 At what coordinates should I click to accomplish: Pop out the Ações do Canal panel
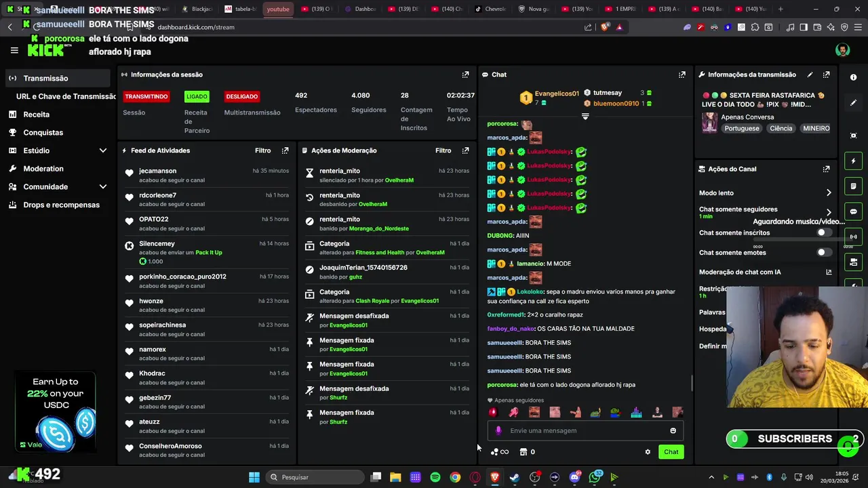pos(826,169)
